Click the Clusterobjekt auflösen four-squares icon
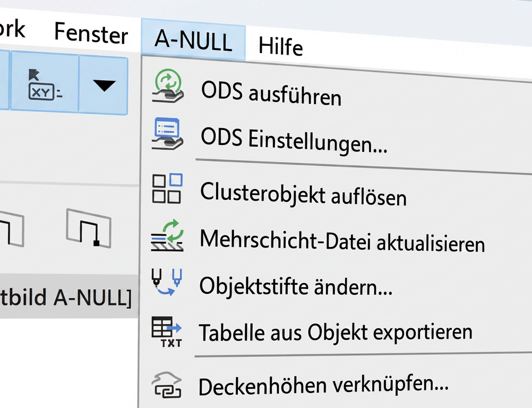The height and width of the screenshot is (408, 532). tap(167, 188)
